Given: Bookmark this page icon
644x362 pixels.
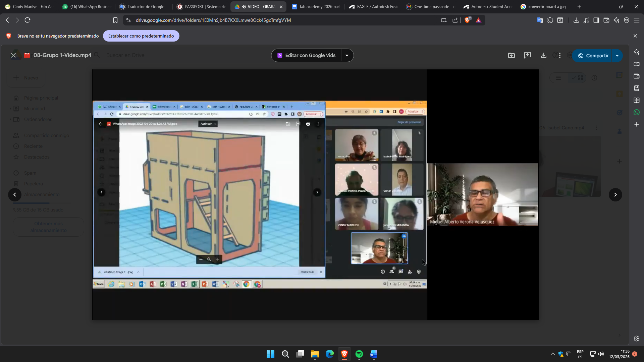Looking at the screenshot, I should (115, 20).
